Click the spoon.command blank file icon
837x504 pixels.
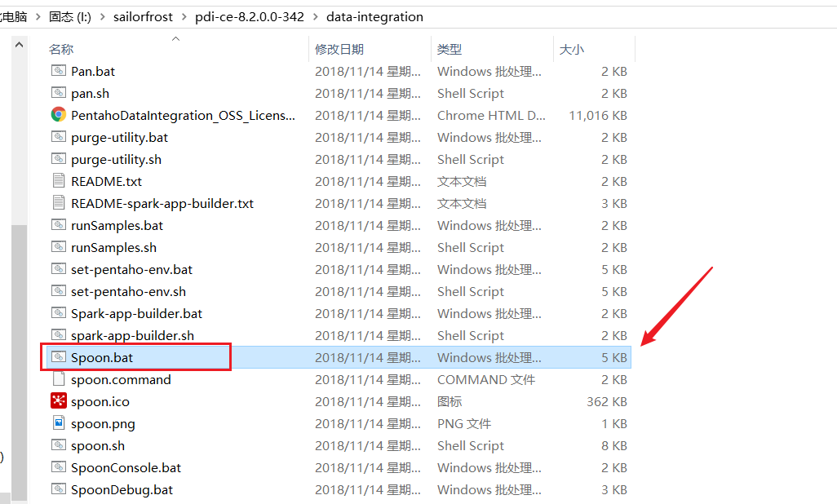coord(58,378)
